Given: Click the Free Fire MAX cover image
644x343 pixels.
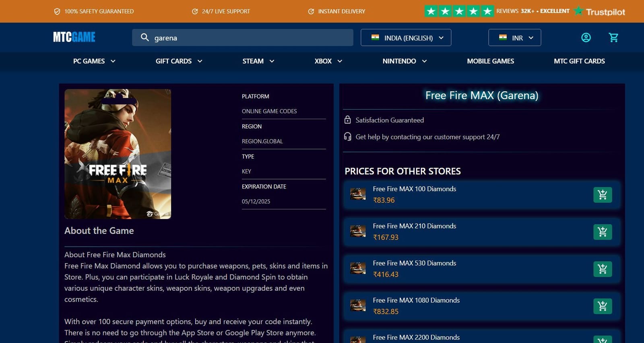Looking at the screenshot, I should 118,154.
